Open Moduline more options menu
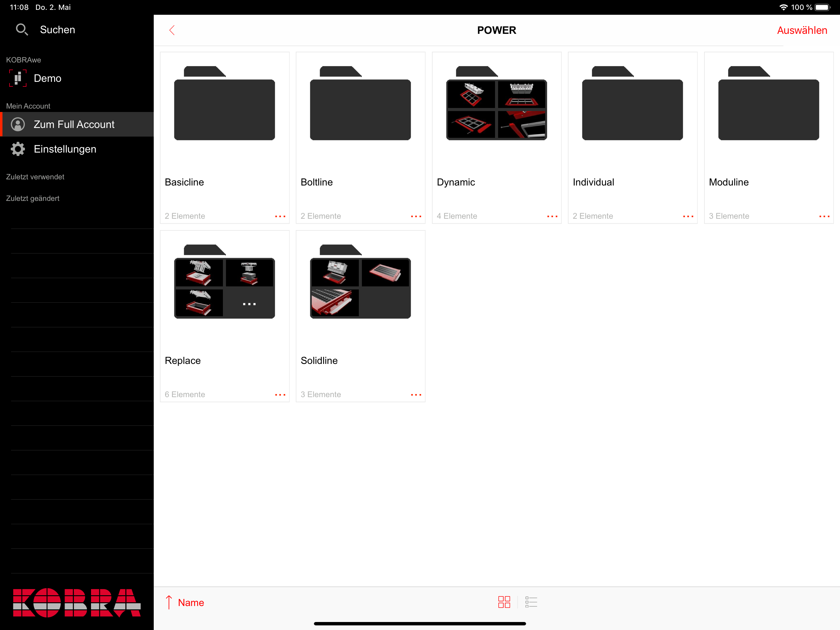Screen dimensions: 840x630 pos(824,216)
